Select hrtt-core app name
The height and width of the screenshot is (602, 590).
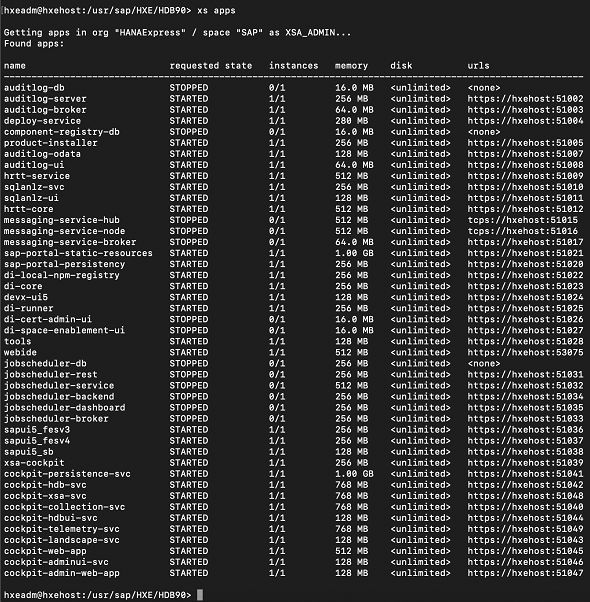click(29, 209)
